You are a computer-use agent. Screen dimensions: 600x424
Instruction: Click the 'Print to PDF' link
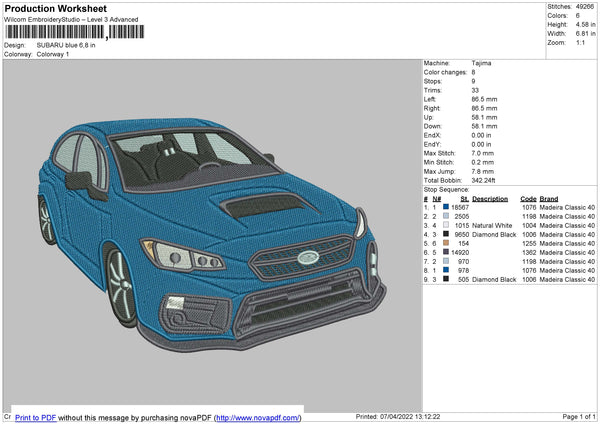coord(36,417)
